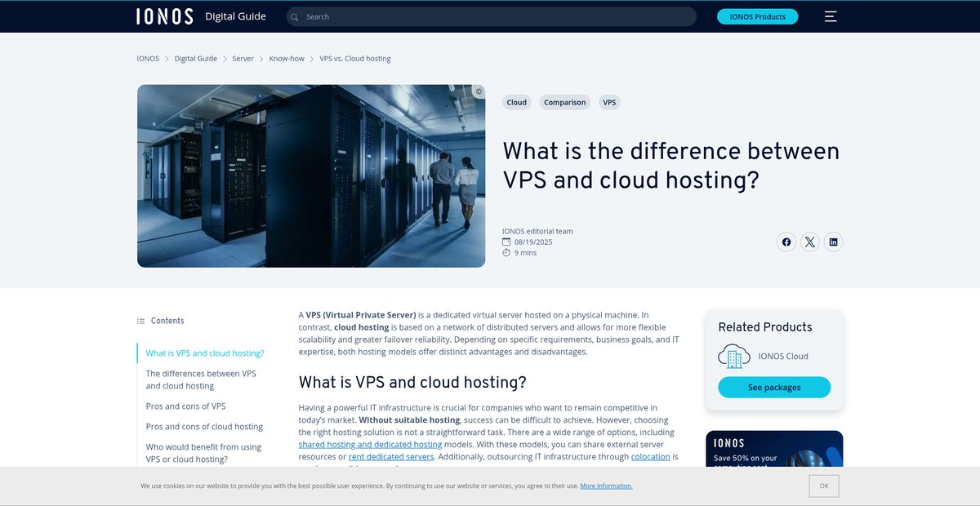Click the 08/19/2025 date text
Image resolution: width=980 pixels, height=506 pixels.
(x=533, y=242)
